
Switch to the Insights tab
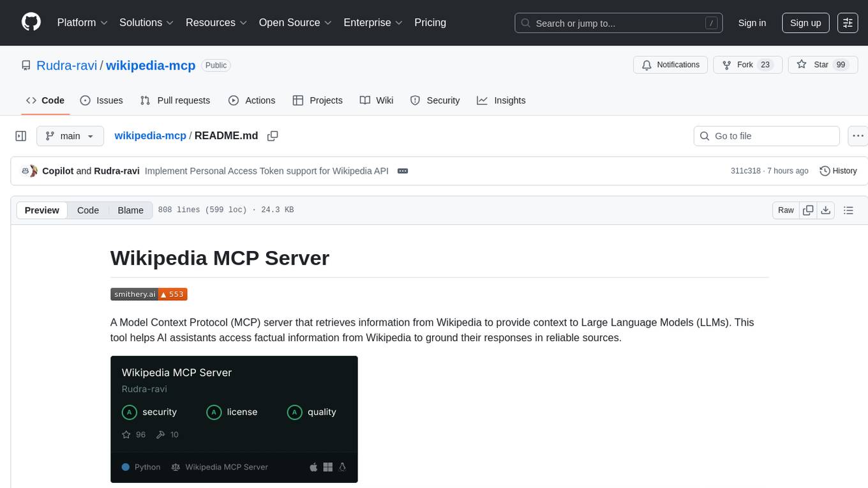point(502,100)
